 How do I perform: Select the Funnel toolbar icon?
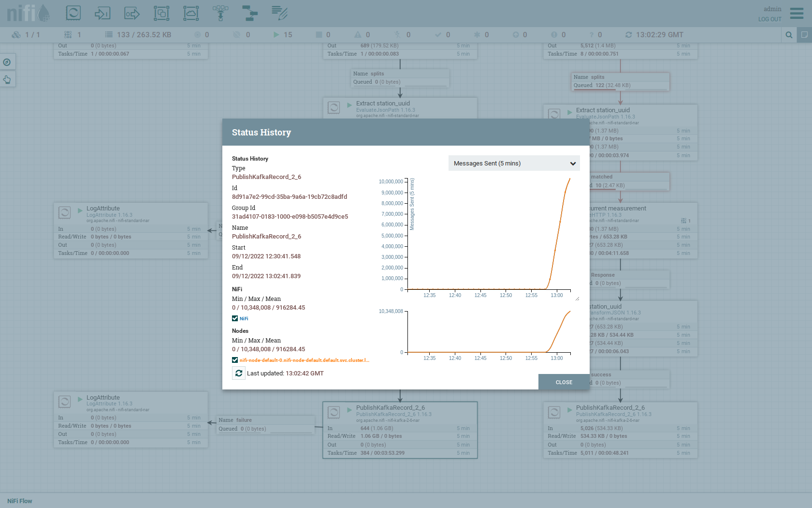coord(220,13)
